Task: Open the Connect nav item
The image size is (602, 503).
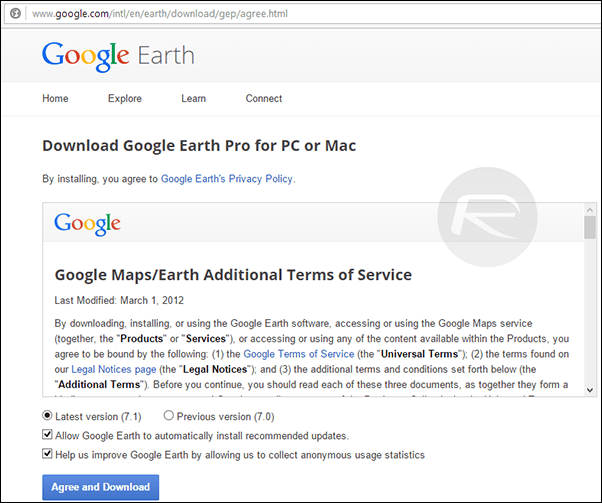Action: (264, 99)
